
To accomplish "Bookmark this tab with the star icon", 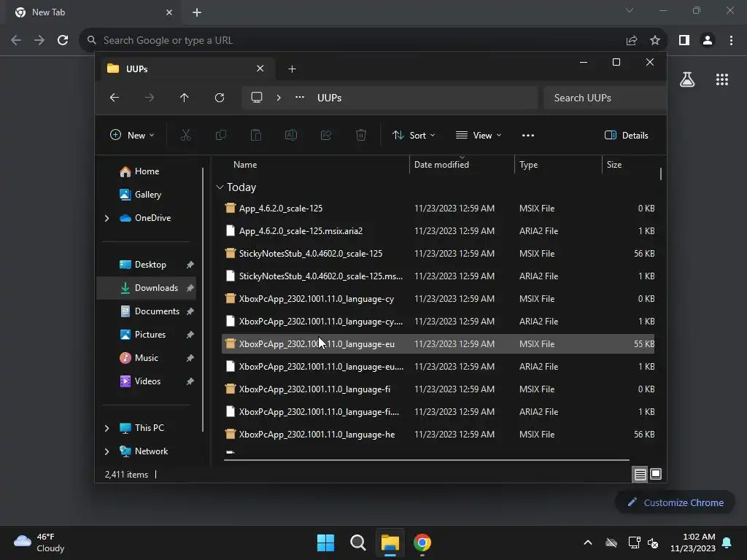I will tap(655, 40).
